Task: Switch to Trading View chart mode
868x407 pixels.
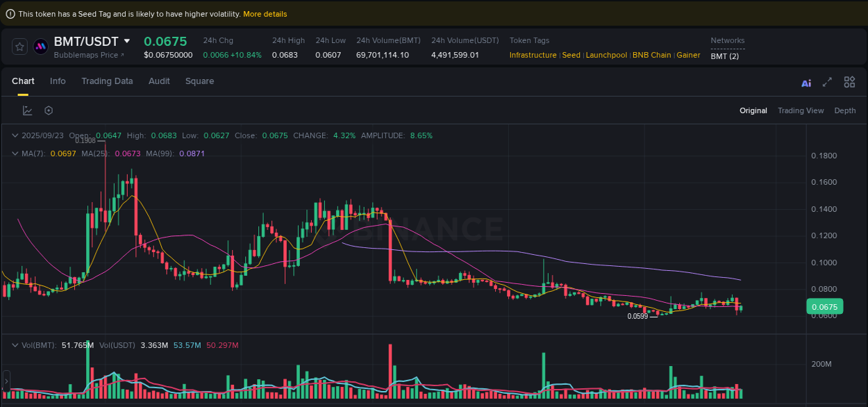Action: pos(801,110)
